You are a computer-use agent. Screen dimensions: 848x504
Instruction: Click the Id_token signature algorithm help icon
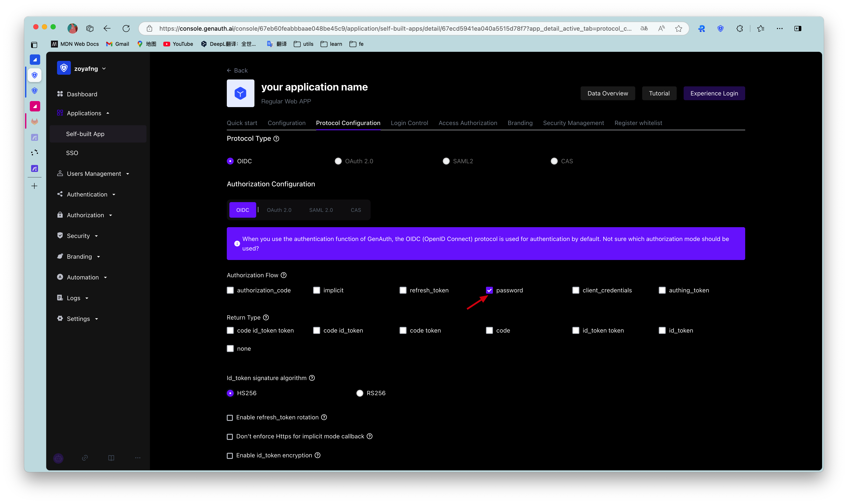[x=312, y=378]
